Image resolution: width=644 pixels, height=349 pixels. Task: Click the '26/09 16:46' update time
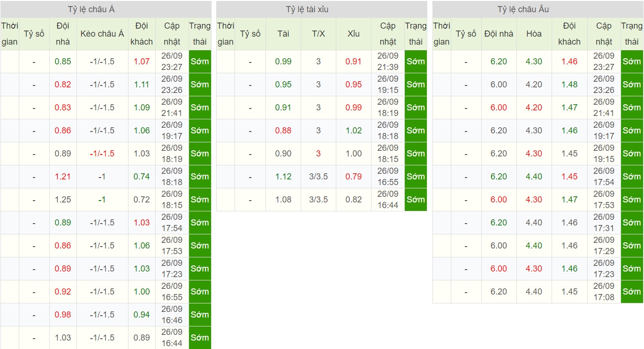point(172,315)
